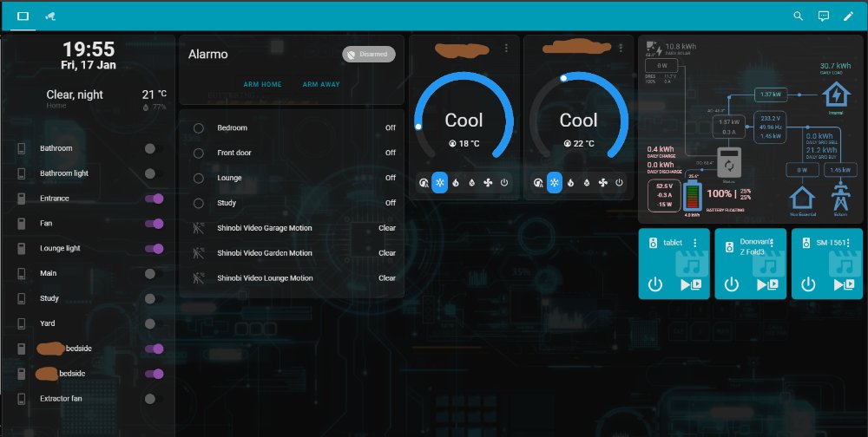Click the inverter status icon
Screen dimensions: 868x437
(x=728, y=163)
